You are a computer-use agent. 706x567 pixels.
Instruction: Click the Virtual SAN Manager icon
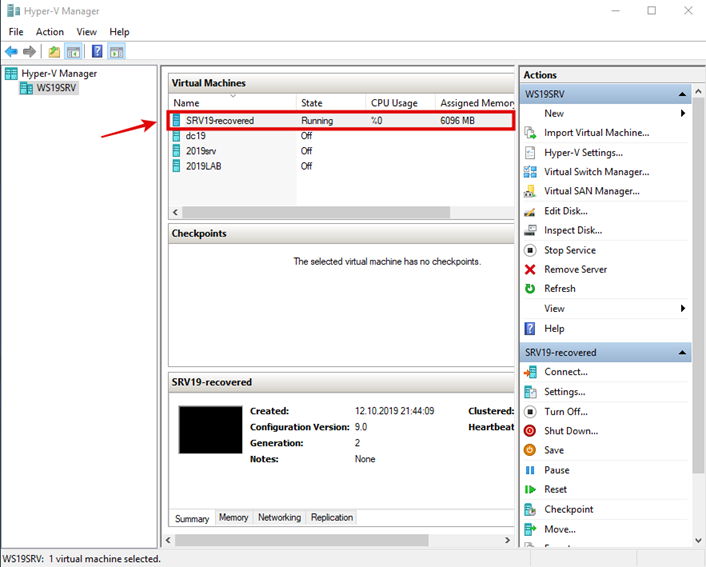point(530,191)
